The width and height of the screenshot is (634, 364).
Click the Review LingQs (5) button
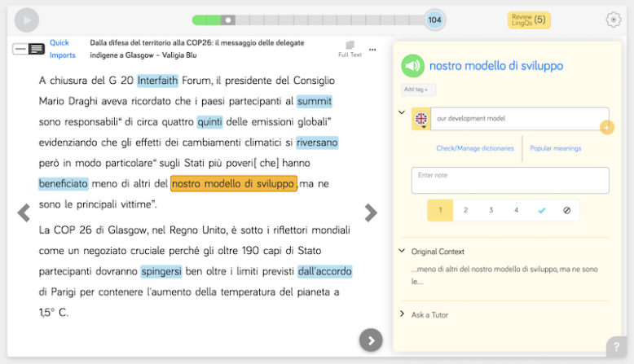click(x=528, y=20)
